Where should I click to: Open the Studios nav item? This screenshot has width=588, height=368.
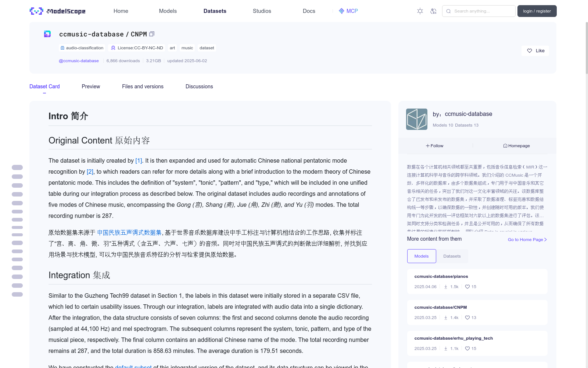click(262, 11)
